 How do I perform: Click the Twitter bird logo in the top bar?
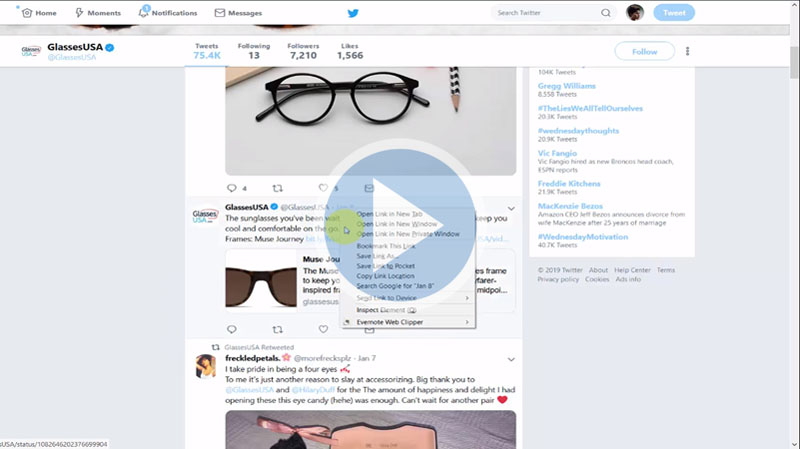(352, 13)
